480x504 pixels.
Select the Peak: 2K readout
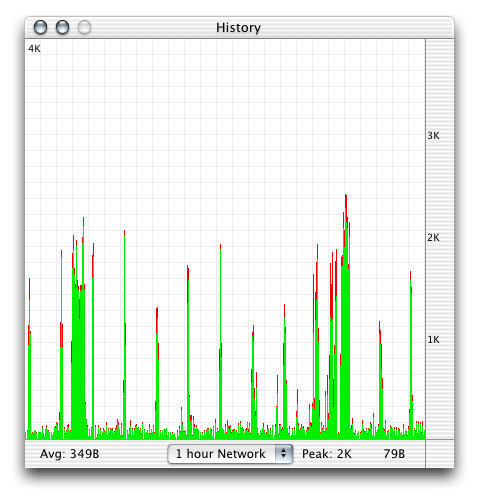tap(327, 454)
